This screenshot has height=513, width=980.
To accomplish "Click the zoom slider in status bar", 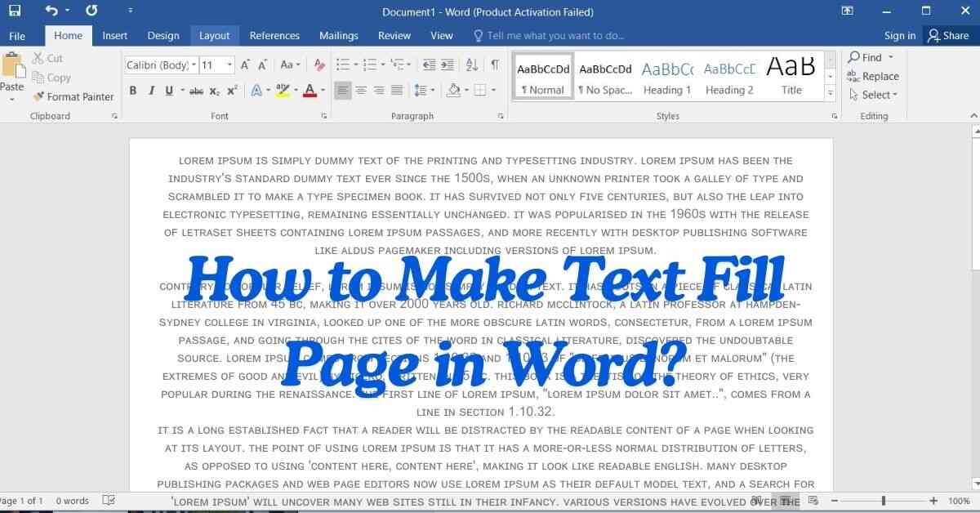I will click(x=883, y=501).
